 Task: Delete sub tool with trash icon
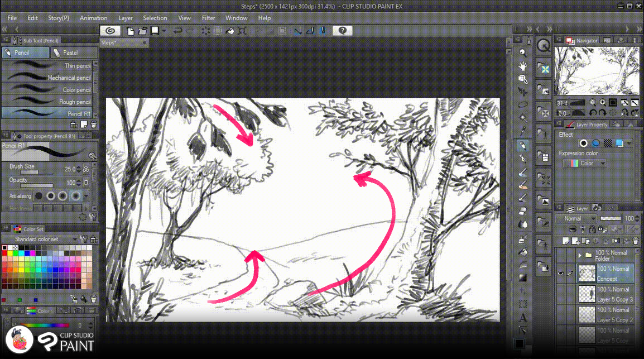(94, 125)
